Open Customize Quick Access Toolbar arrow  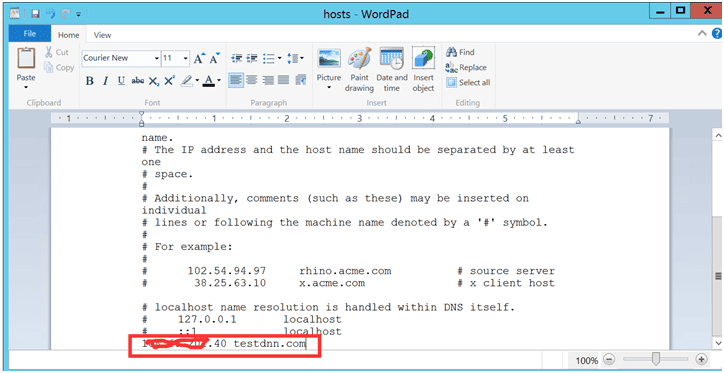pyautogui.click(x=78, y=14)
